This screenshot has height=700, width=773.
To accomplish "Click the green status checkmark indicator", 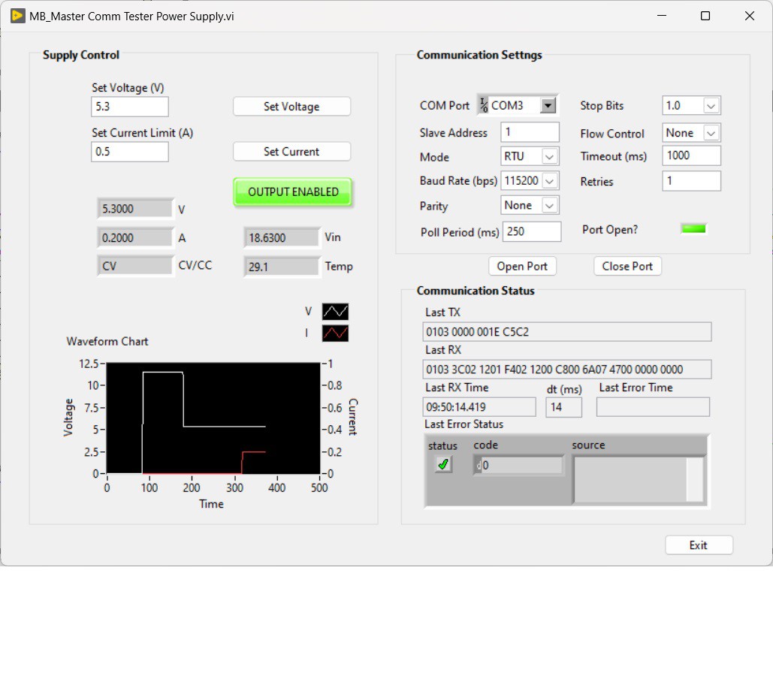I will 443,465.
